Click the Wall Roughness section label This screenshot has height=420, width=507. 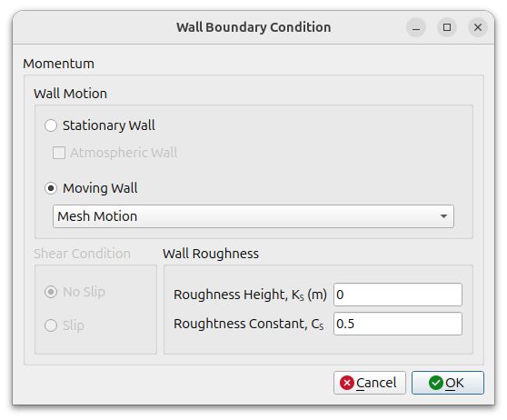click(211, 254)
